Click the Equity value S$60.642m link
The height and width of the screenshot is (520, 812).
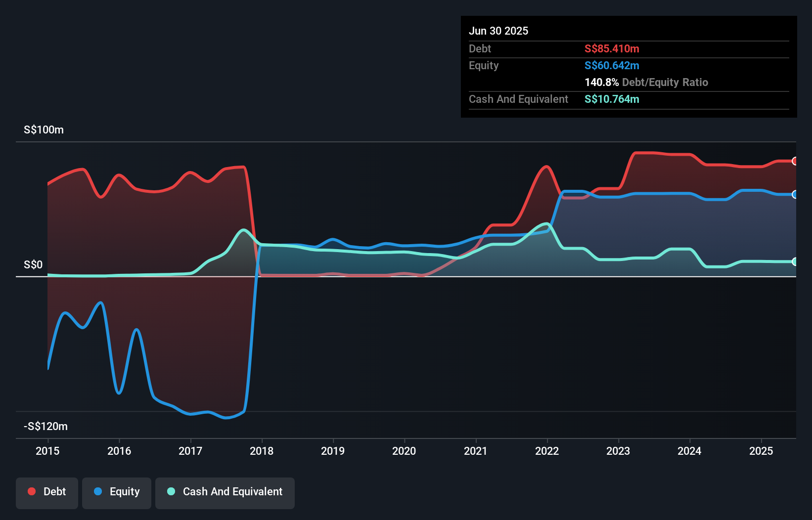click(611, 65)
